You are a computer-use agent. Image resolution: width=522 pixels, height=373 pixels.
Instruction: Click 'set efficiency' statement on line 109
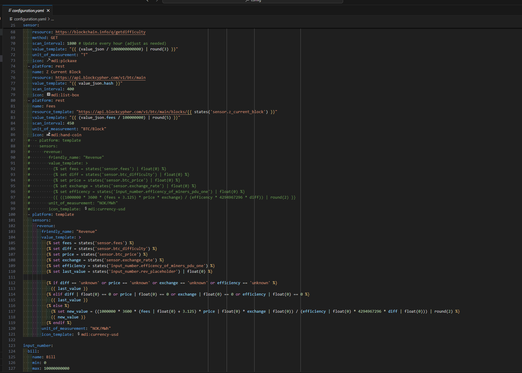pos(131,266)
